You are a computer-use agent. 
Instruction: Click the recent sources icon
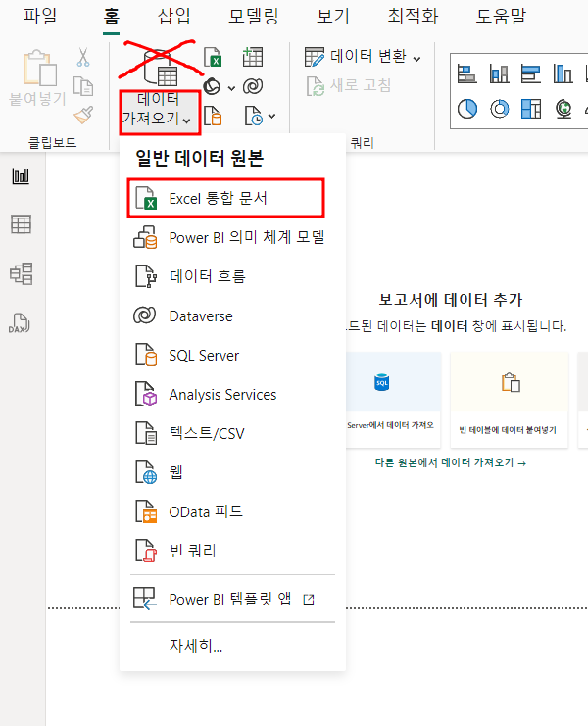pyautogui.click(x=254, y=116)
